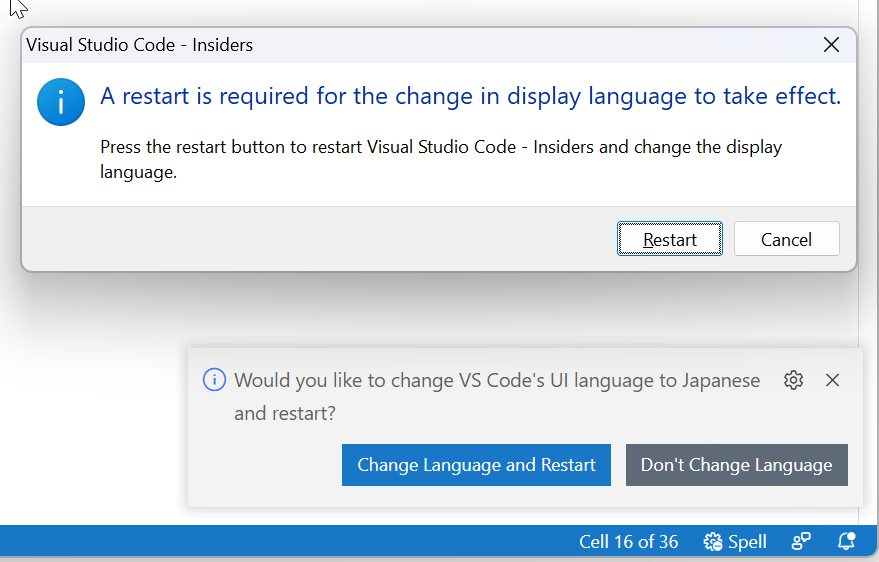Dismiss the Japanese language notification
Screen dimensions: 879x562
(832, 380)
